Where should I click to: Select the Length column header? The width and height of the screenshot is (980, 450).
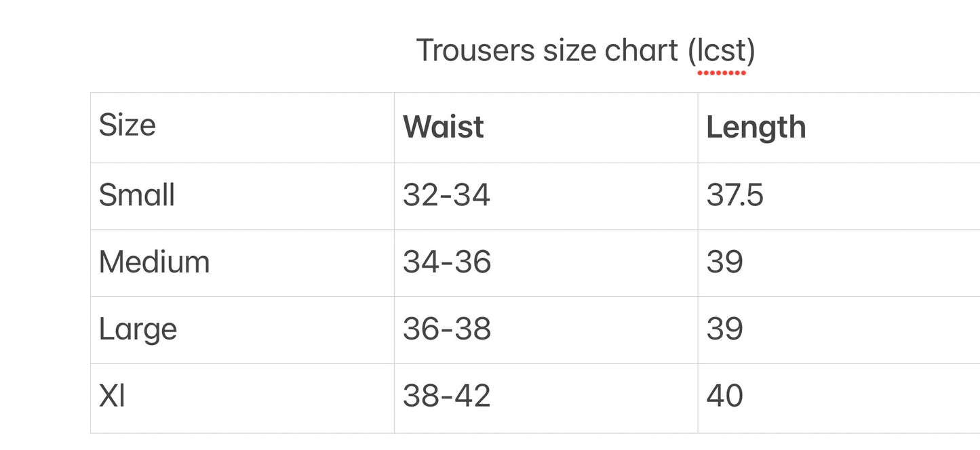(756, 127)
